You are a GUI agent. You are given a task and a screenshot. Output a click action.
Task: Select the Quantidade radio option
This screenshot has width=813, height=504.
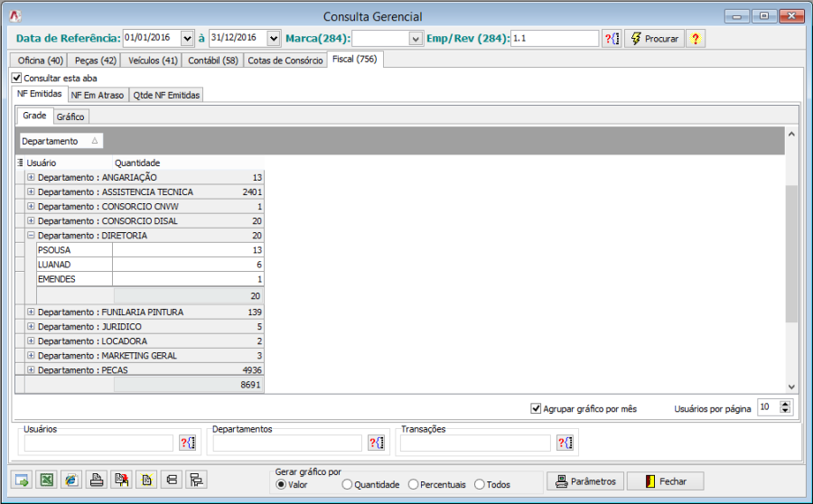click(347, 484)
